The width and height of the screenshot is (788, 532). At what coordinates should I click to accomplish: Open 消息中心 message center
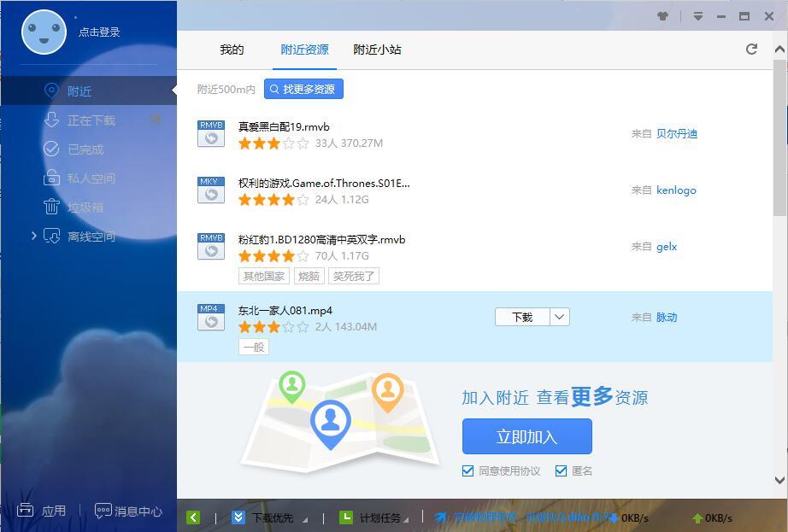[128, 511]
